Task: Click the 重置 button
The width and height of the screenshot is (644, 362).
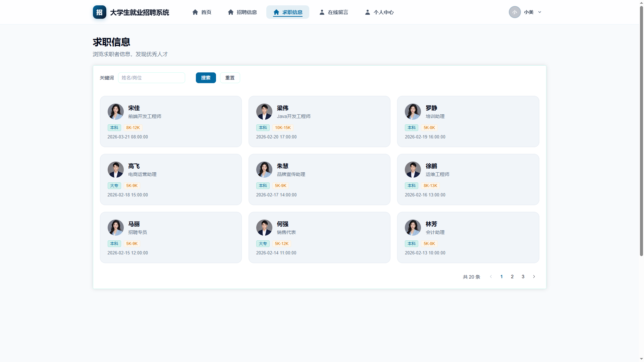Action: [x=230, y=78]
